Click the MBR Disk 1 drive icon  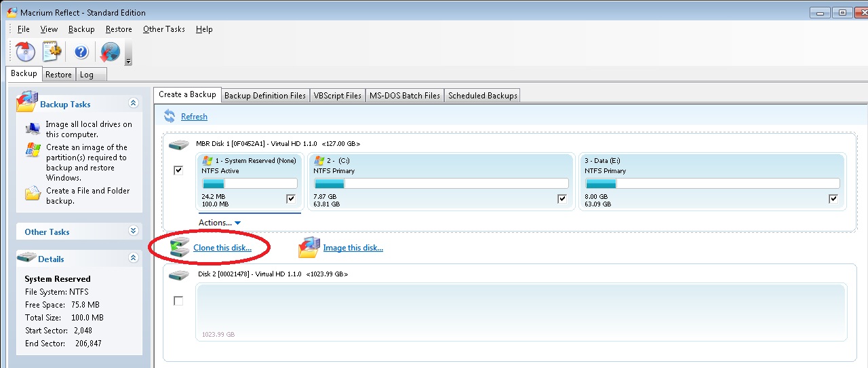pos(179,145)
